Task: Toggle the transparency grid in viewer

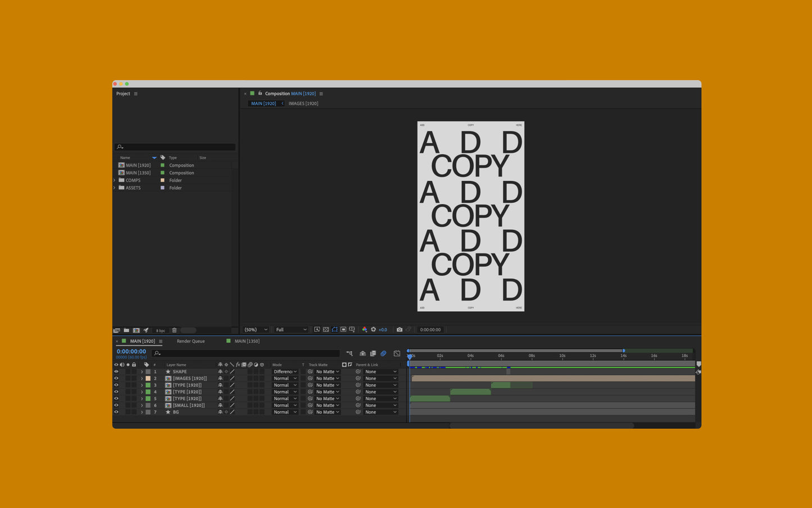Action: (326, 329)
